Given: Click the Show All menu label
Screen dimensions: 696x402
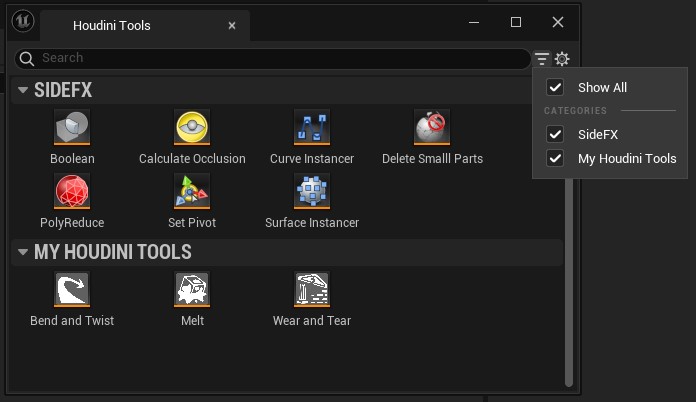Looking at the screenshot, I should click(602, 87).
